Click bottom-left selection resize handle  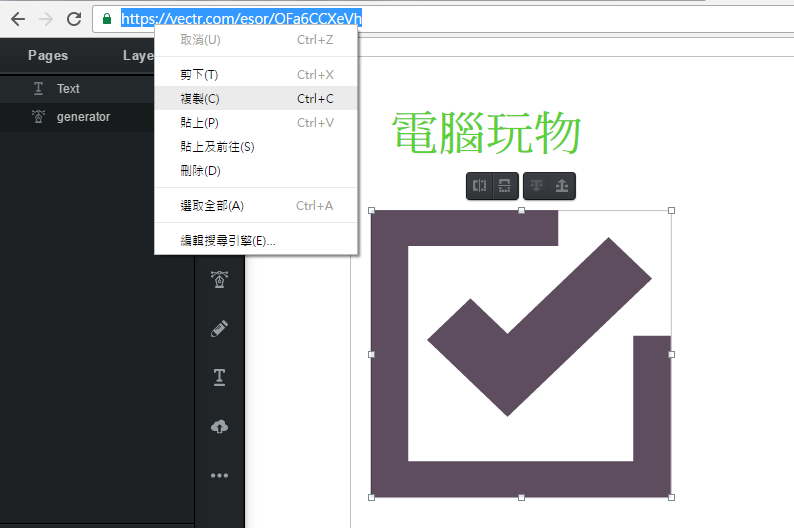point(371,498)
